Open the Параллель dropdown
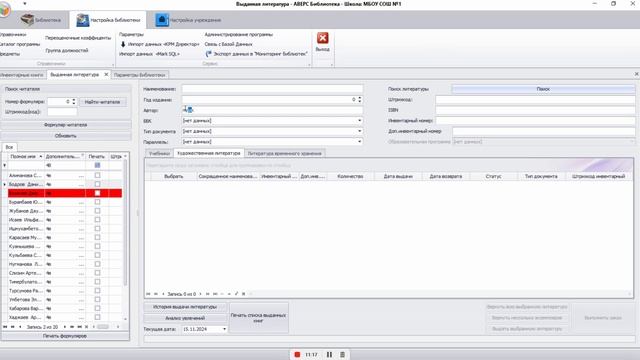This screenshot has width=640, height=360. 360,142
